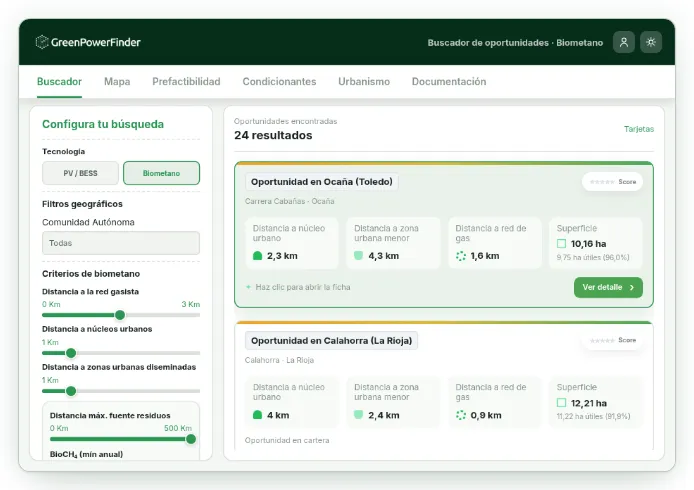Click '9,75 ha útiles (96,0%)' text
This screenshot has width=694, height=490.
(593, 257)
